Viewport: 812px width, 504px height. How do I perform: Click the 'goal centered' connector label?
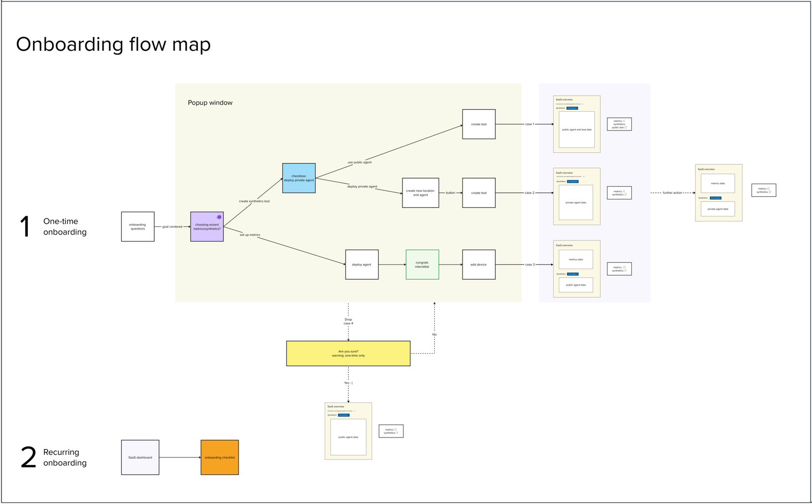(172, 227)
